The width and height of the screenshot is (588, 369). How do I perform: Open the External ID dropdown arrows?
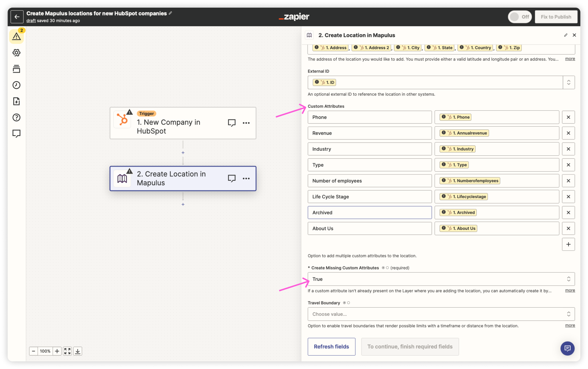(x=569, y=82)
